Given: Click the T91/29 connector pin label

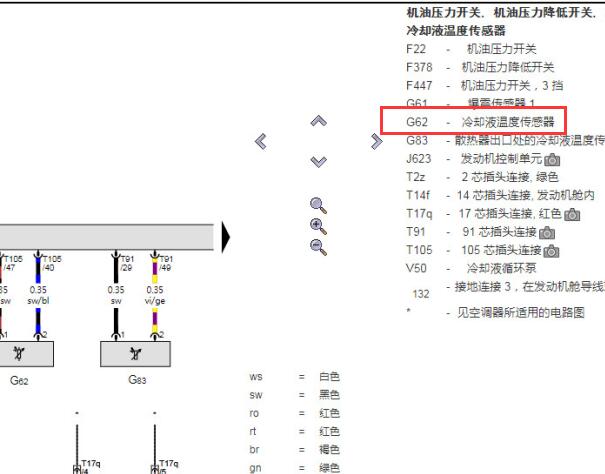Looking at the screenshot, I should 127,263.
